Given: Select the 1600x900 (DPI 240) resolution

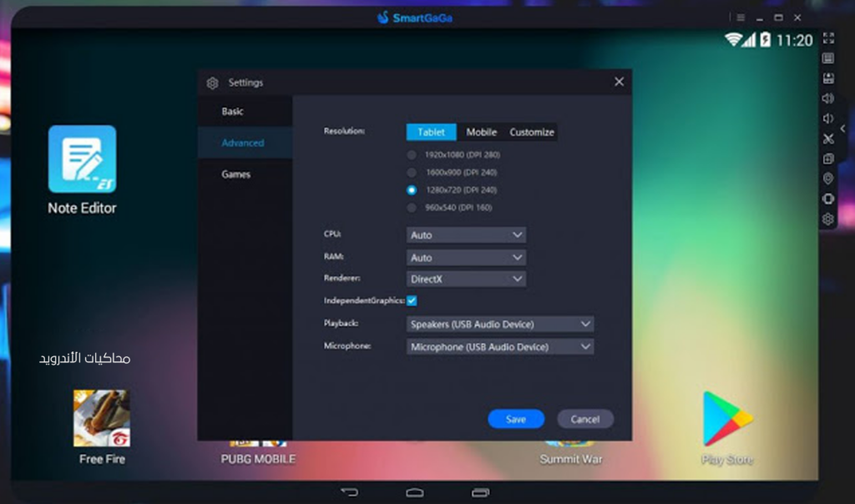Looking at the screenshot, I should 412,172.
